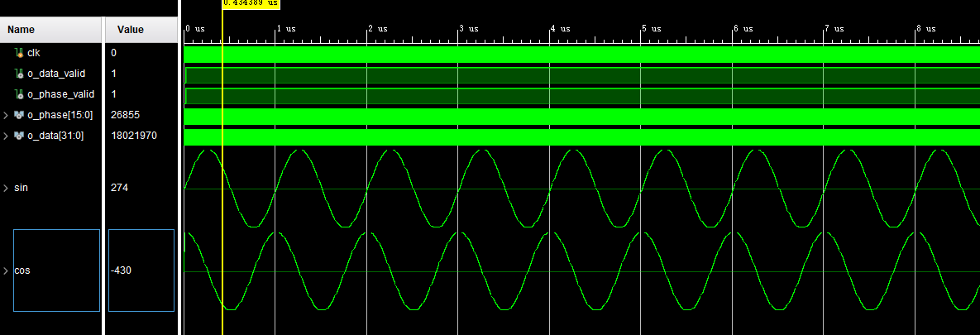This screenshot has height=335, width=980.
Task: Expand the cos signal group
Action: click(6, 270)
